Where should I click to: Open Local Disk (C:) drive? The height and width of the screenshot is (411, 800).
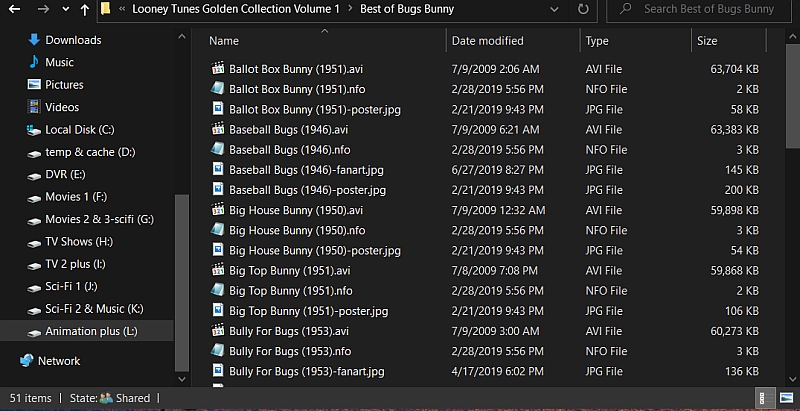[x=79, y=130]
